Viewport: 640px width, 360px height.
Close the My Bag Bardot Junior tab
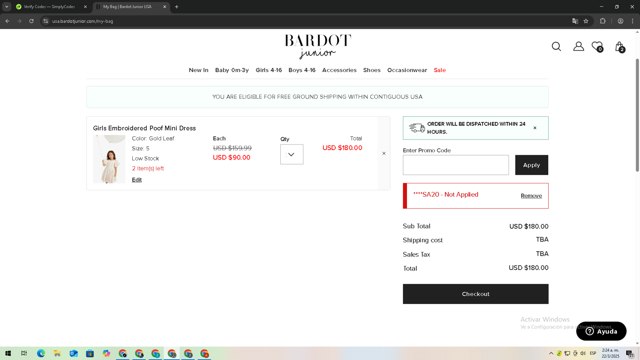[164, 7]
